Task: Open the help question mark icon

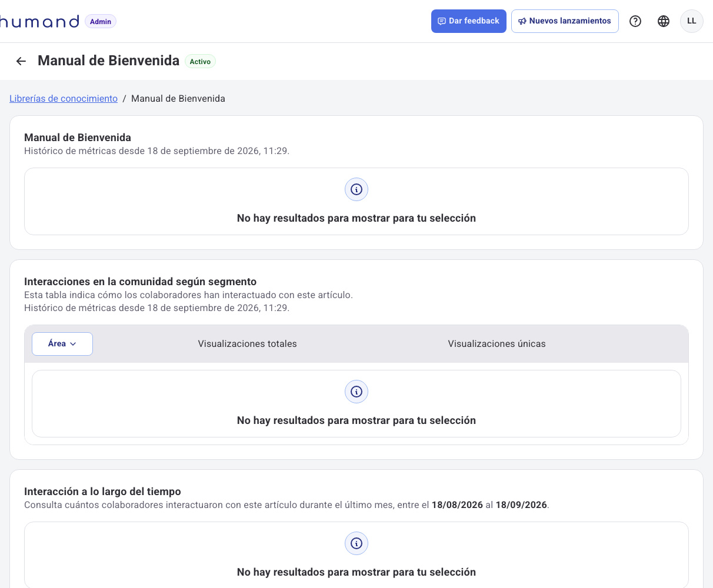Action: coord(635,21)
